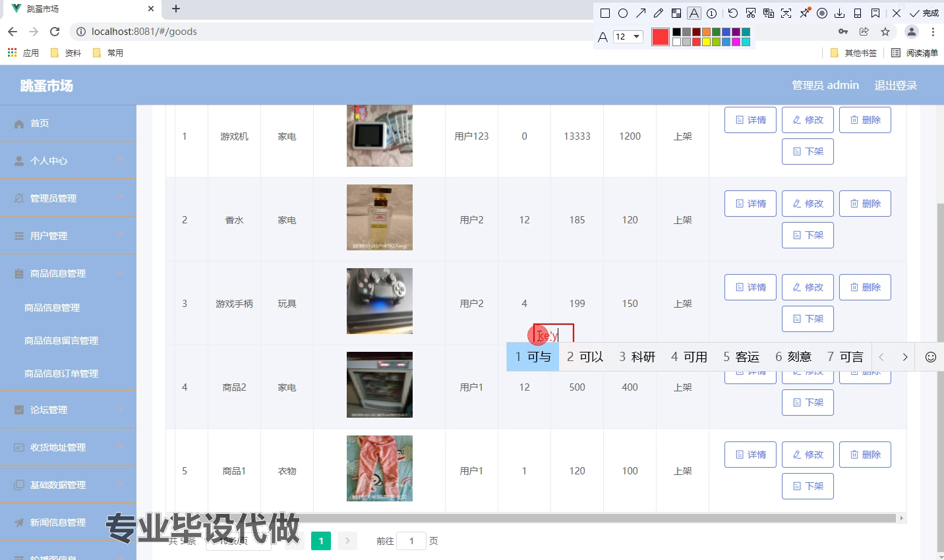Undo the last screenshot annotation

733,13
